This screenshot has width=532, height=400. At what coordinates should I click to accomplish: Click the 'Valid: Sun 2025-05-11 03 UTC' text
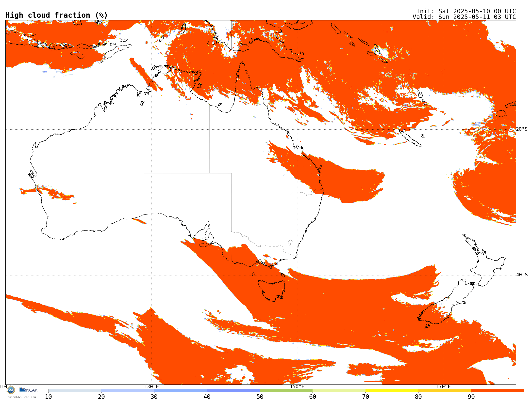(x=464, y=17)
